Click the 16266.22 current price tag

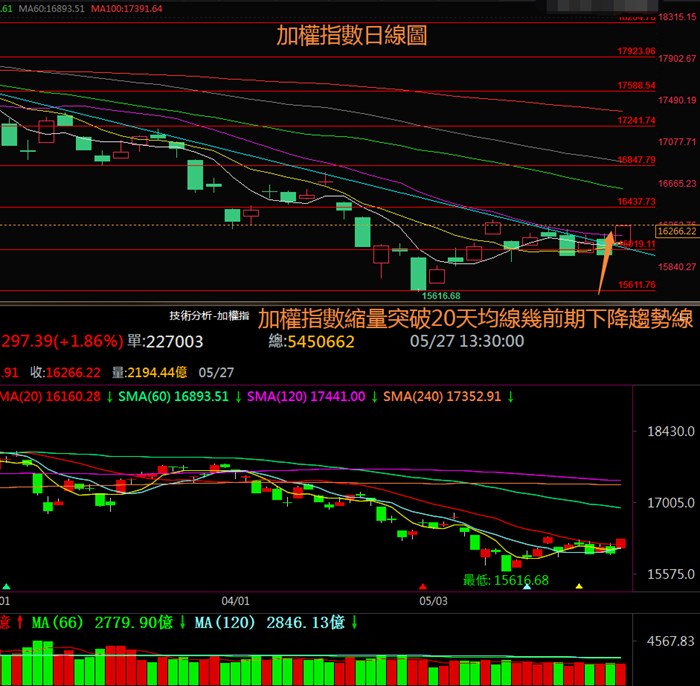tap(677, 230)
